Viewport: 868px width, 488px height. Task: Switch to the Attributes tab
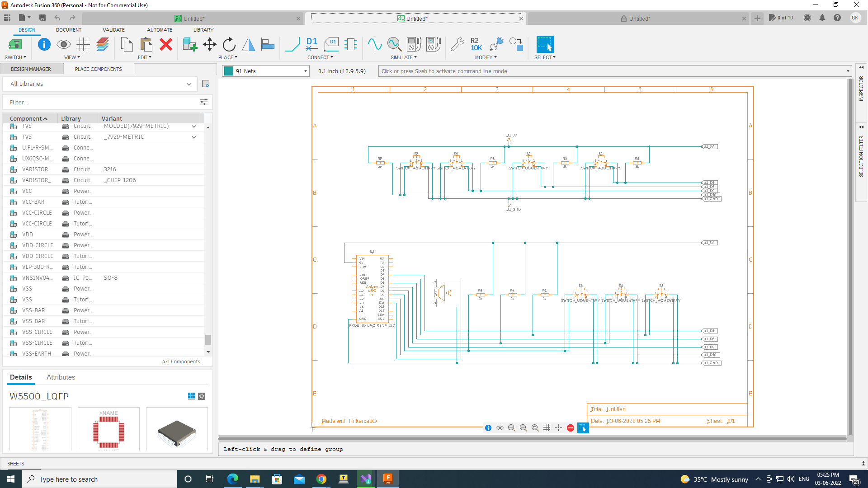61,377
